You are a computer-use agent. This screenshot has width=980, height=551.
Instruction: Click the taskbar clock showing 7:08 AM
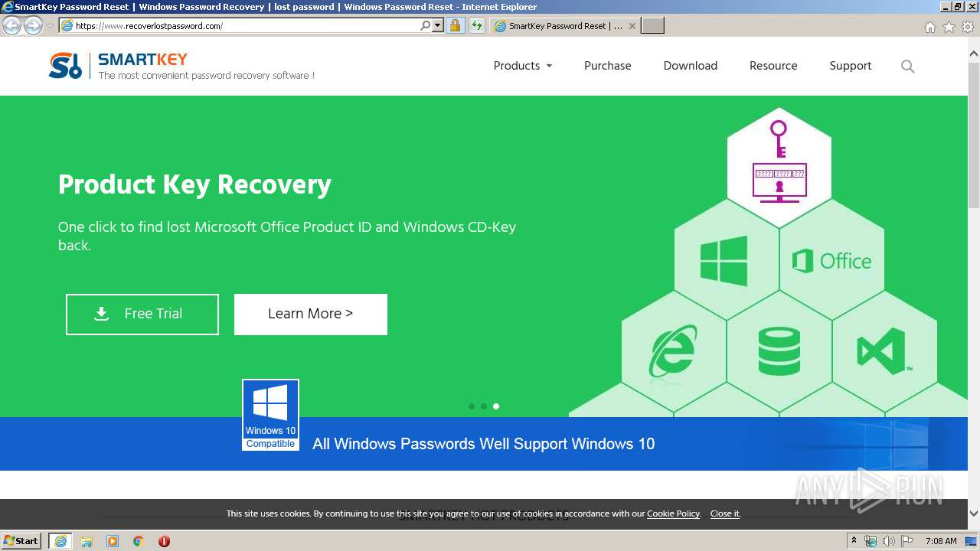pyautogui.click(x=941, y=541)
